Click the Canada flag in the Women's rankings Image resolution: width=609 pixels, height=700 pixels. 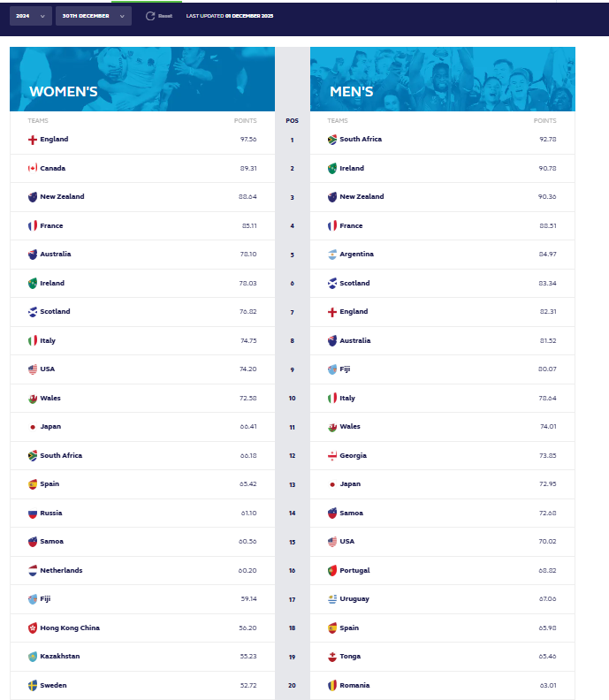(x=33, y=168)
